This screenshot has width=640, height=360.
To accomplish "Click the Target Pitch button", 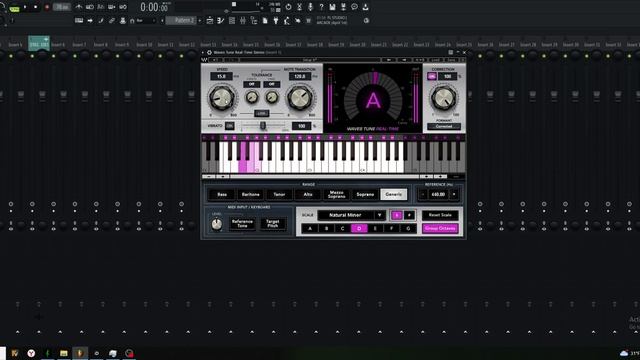I will [273, 223].
